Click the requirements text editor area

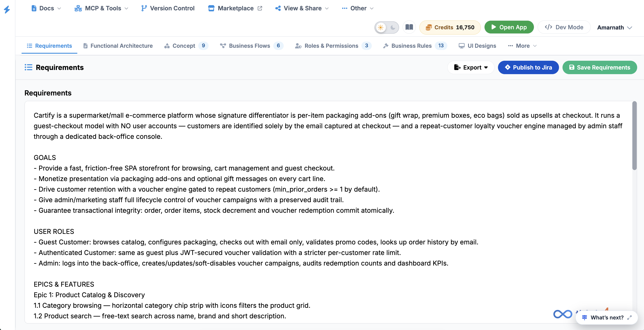[328, 212]
